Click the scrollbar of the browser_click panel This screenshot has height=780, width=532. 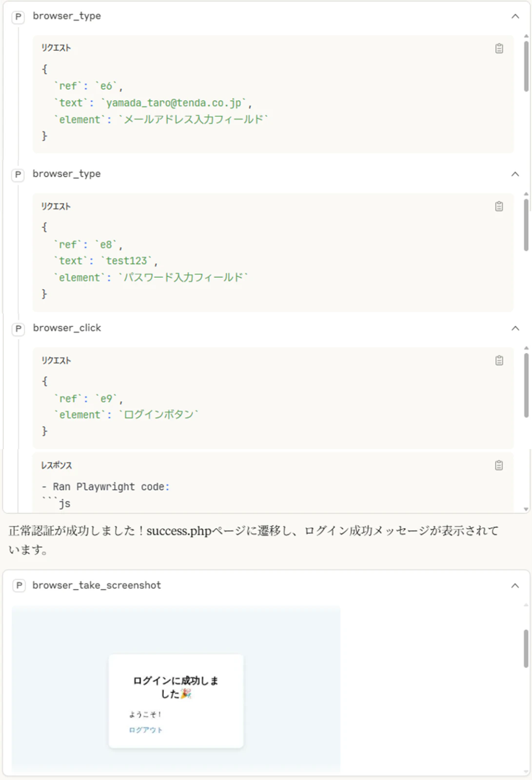526,385
